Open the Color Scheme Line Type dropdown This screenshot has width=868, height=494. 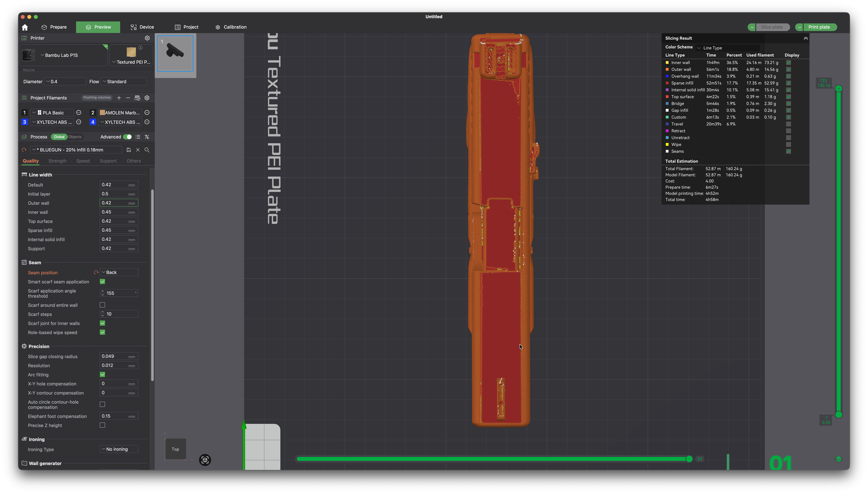[727, 48]
